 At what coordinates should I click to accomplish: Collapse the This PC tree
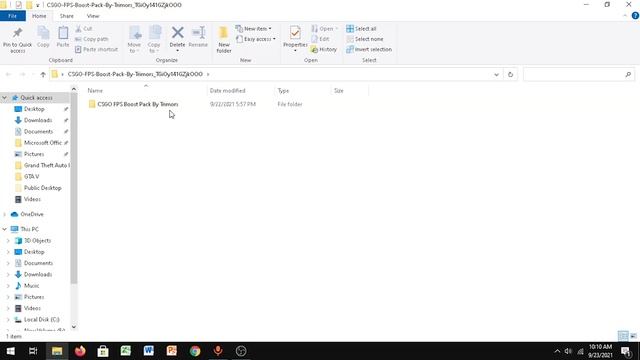tap(4, 229)
